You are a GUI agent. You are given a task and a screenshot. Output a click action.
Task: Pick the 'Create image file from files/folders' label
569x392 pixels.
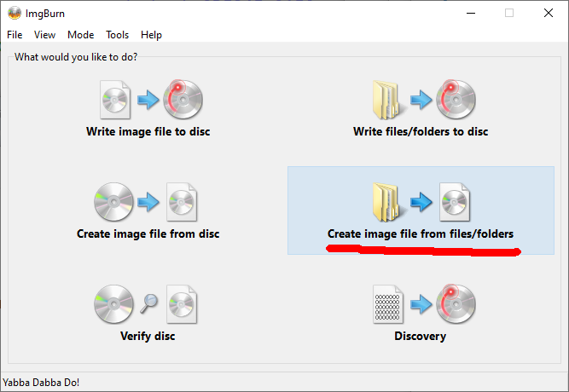tap(420, 233)
